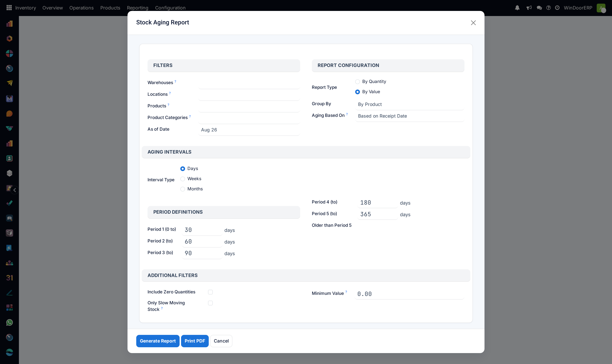Open the clock activities icon
The image size is (612, 364).
(x=557, y=8)
